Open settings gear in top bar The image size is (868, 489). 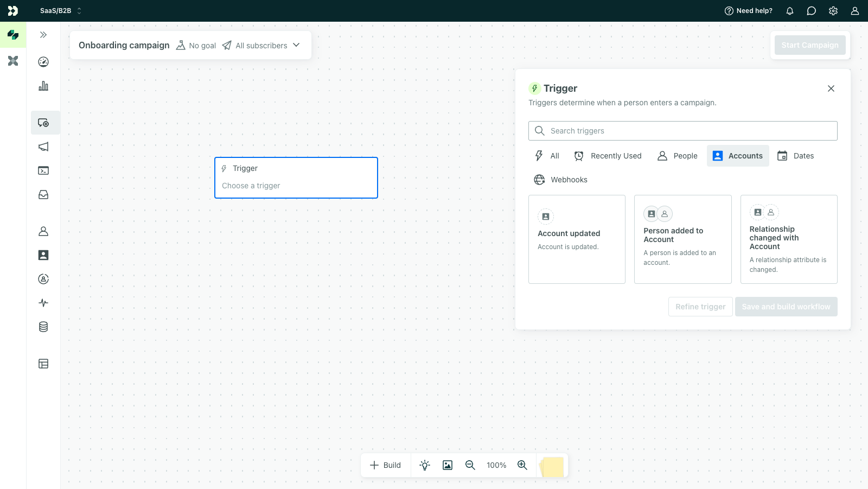pos(833,11)
